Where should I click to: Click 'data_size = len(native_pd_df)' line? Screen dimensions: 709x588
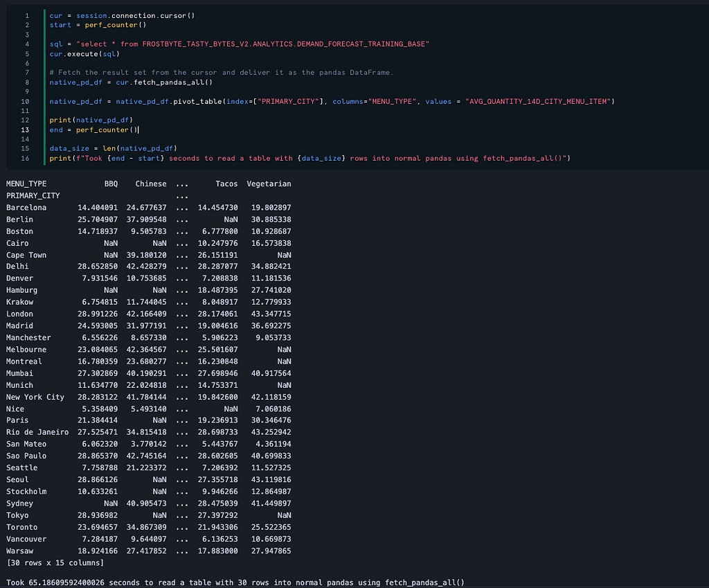pos(114,148)
